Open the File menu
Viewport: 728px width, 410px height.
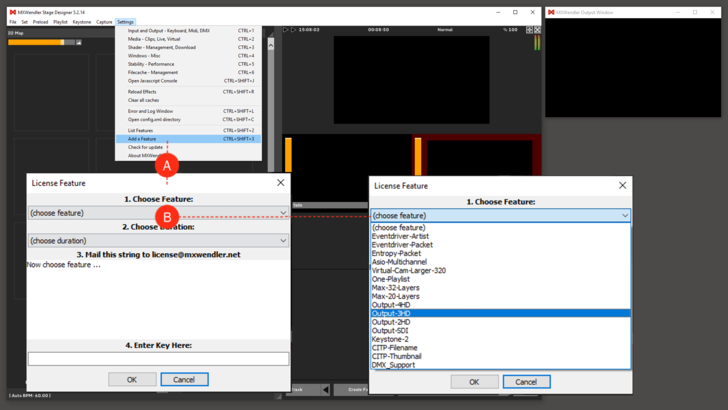(x=13, y=22)
